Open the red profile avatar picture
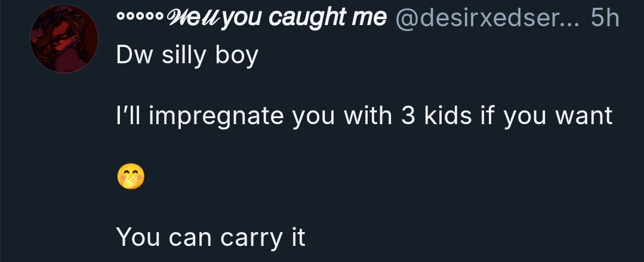Viewport: 644px width, 262px height. 64,39
